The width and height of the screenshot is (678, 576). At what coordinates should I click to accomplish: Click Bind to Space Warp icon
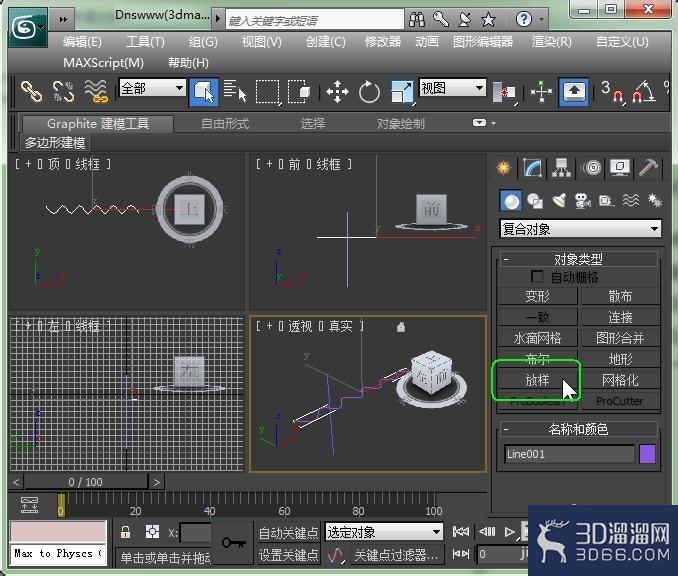(96, 92)
